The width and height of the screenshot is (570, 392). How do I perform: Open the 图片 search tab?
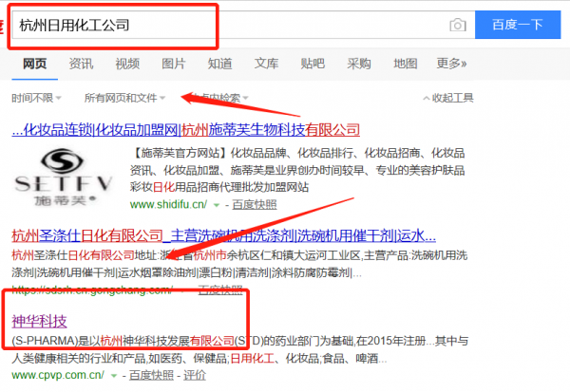tap(174, 64)
